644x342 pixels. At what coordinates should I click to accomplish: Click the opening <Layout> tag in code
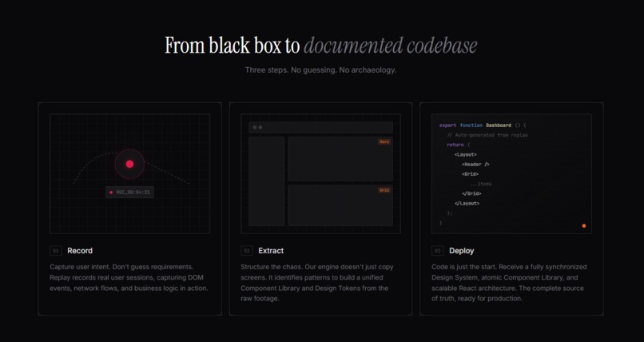465,154
